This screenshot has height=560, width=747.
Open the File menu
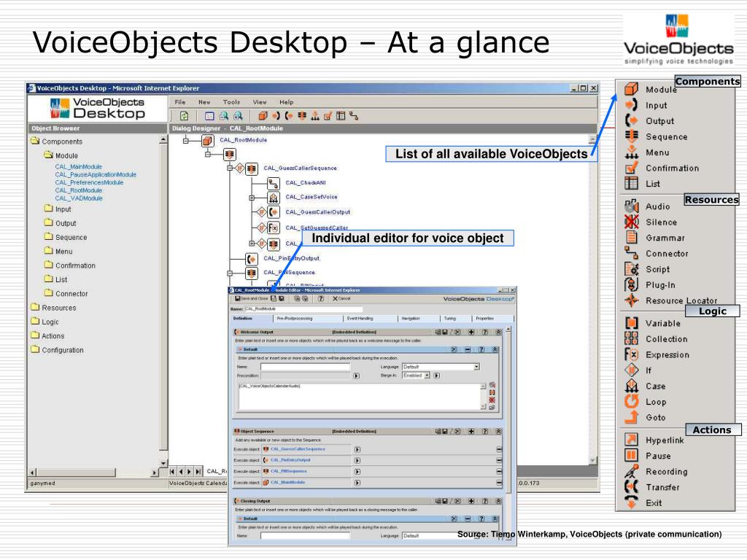click(180, 102)
